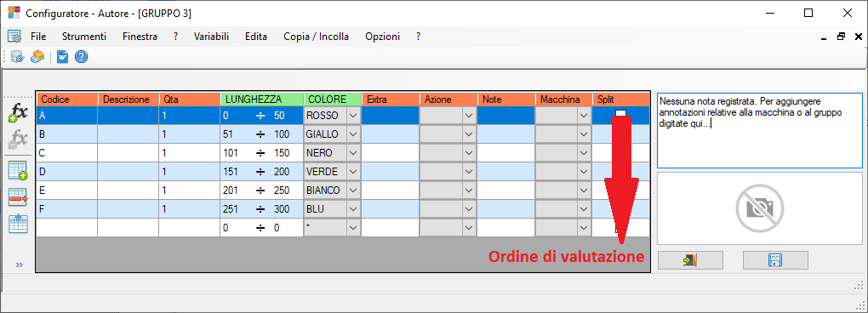Click the remove formula (fx minus) icon
The height and width of the screenshot is (313, 868).
18,139
